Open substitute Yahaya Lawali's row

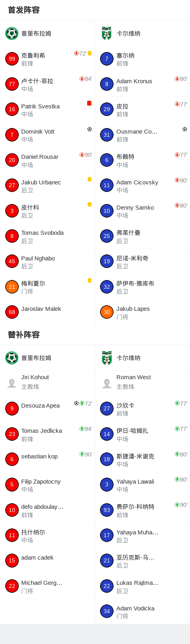pos(142,485)
